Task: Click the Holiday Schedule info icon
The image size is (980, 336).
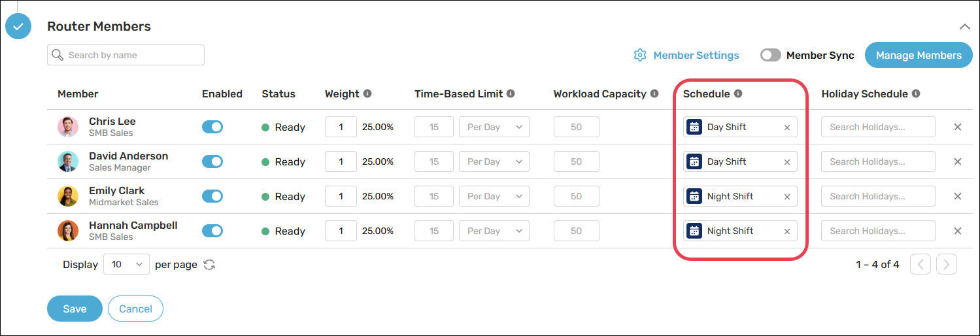Action: (x=916, y=93)
